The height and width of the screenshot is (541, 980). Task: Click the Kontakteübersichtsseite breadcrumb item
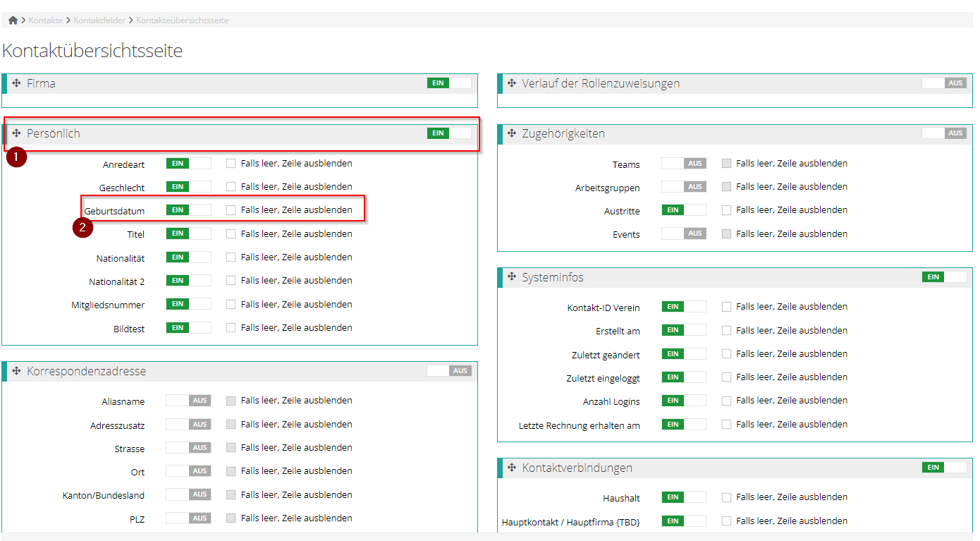(182, 20)
